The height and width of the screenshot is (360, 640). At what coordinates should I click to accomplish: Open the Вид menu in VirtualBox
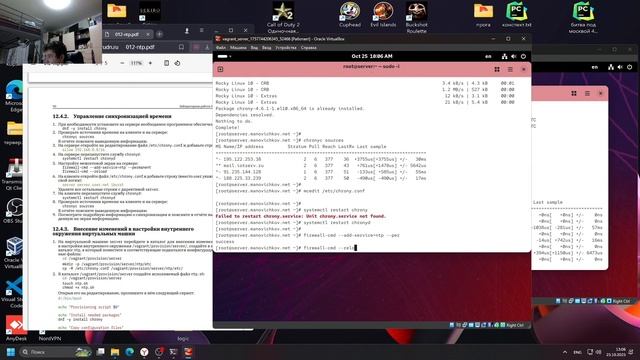click(254, 48)
